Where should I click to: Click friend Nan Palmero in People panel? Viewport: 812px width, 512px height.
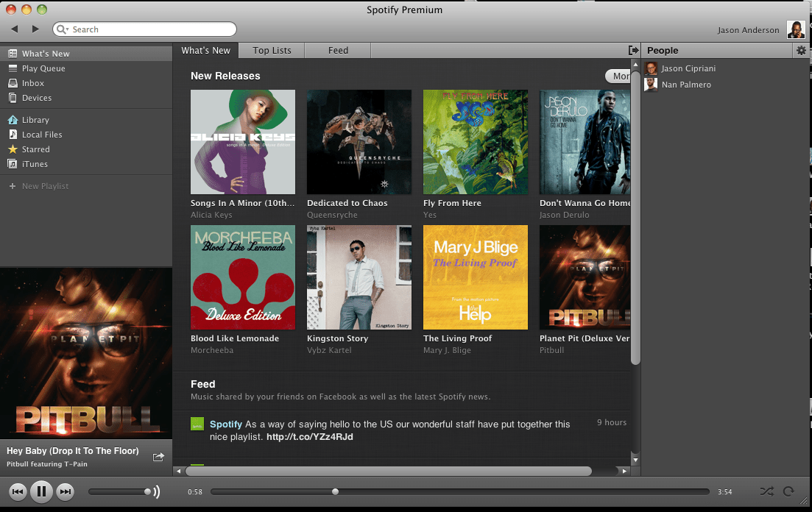[685, 84]
